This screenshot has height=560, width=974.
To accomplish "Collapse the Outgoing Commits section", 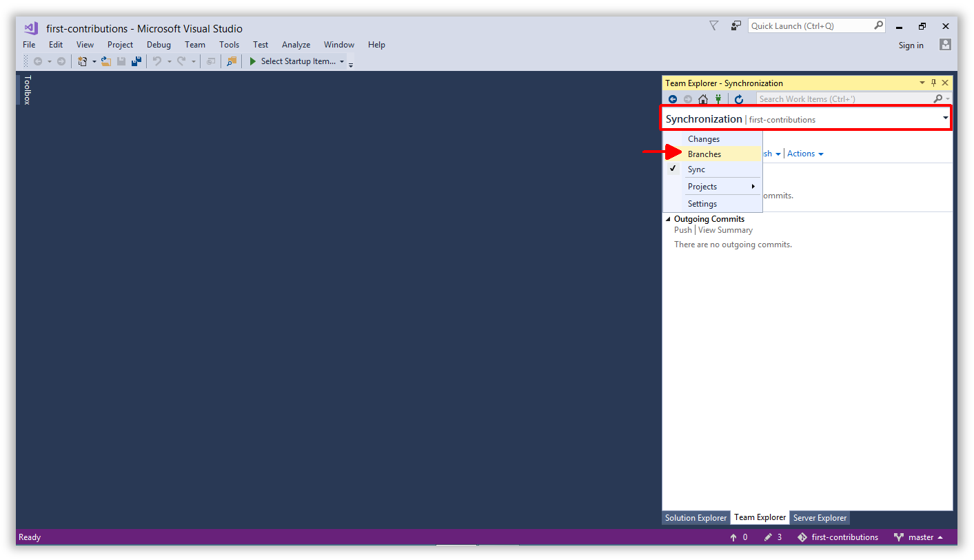I will coord(668,219).
